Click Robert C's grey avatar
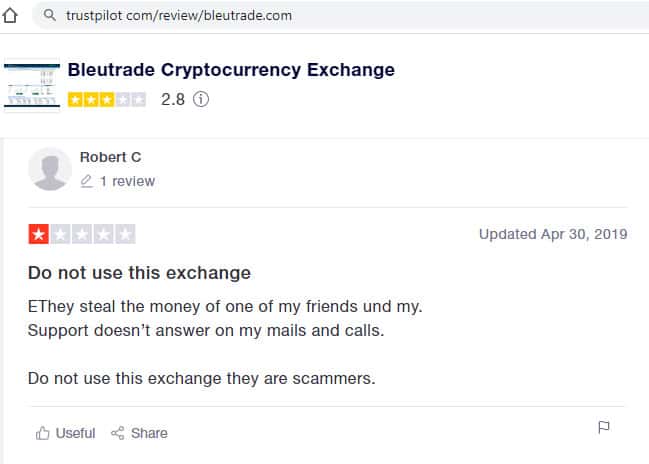Image resolution: width=649 pixels, height=464 pixels. pyautogui.click(x=50, y=168)
